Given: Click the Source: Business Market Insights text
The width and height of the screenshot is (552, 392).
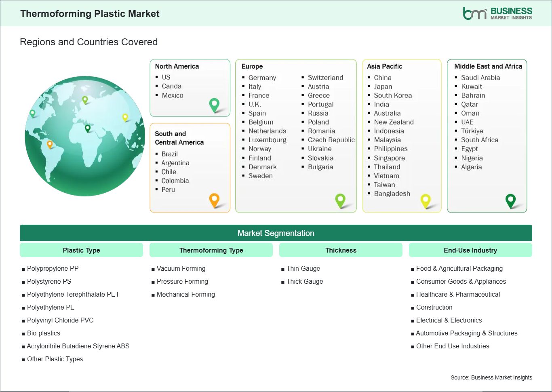Looking at the screenshot, I should click(x=491, y=377).
